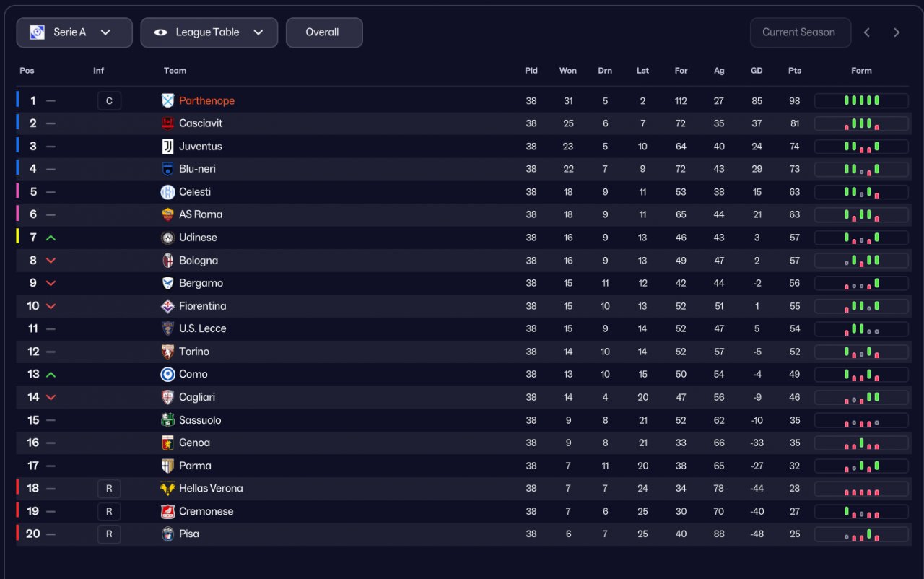924x579 pixels.
Task: Click the Juventus club crest icon
Action: click(167, 147)
